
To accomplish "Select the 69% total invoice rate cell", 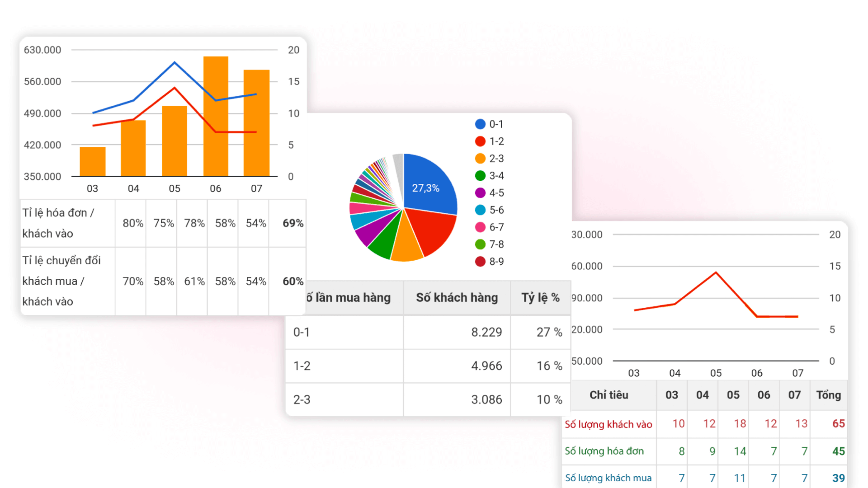I will [x=292, y=223].
